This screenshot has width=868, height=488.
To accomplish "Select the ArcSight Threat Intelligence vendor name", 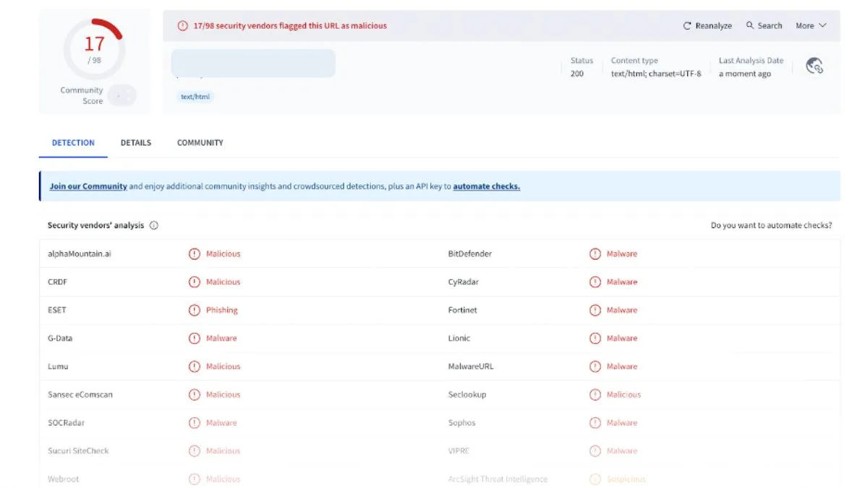I will tap(498, 479).
